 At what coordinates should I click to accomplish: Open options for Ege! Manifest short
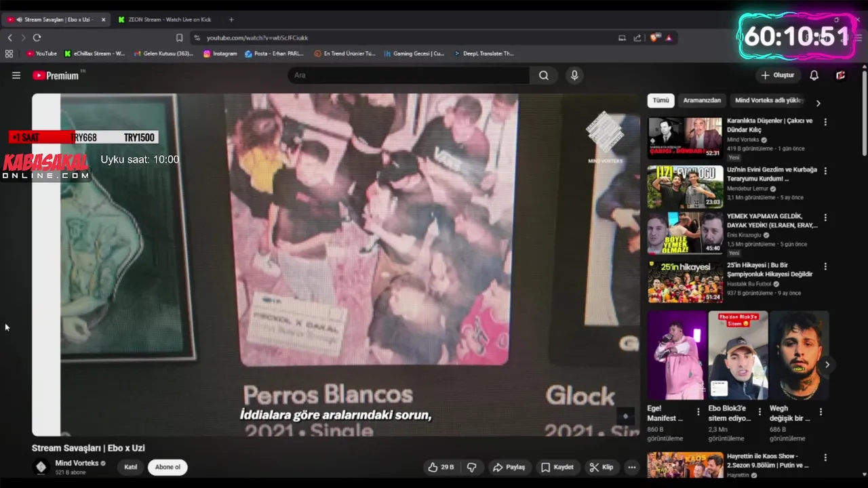click(x=698, y=411)
